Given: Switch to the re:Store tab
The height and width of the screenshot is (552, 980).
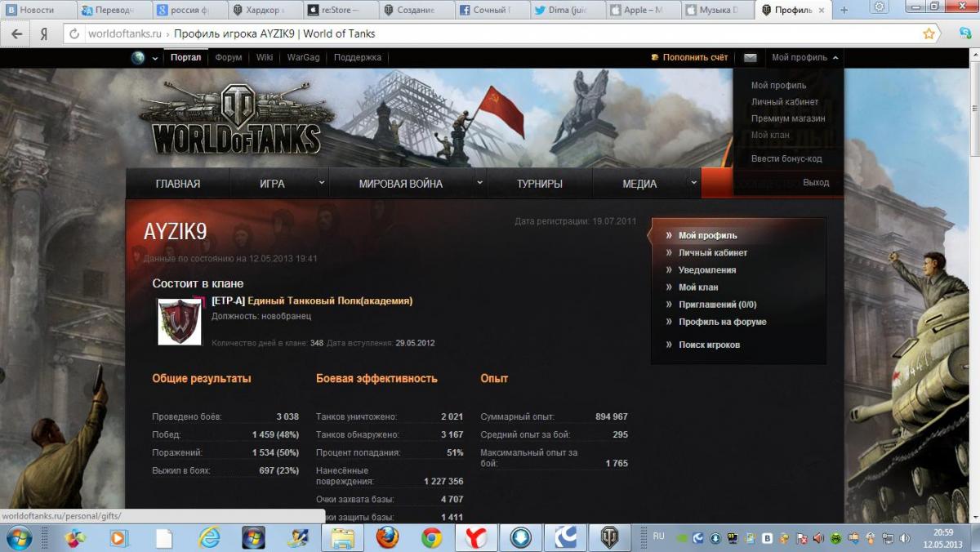Looking at the screenshot, I should pyautogui.click(x=341, y=11).
